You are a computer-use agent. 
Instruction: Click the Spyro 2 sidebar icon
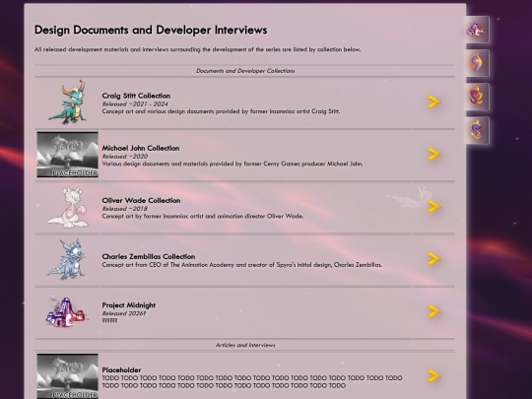point(477,97)
